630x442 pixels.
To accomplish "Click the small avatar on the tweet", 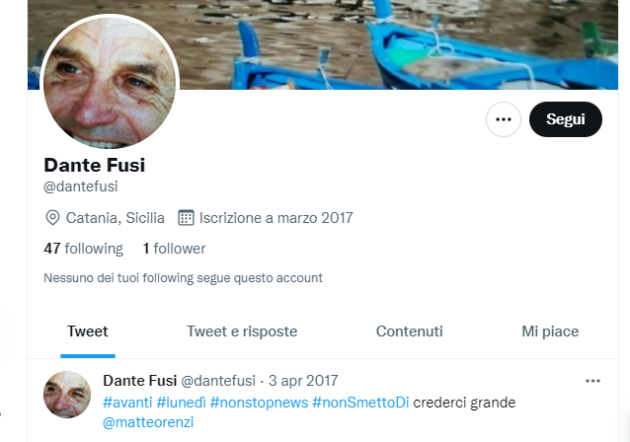I will tap(67, 395).
